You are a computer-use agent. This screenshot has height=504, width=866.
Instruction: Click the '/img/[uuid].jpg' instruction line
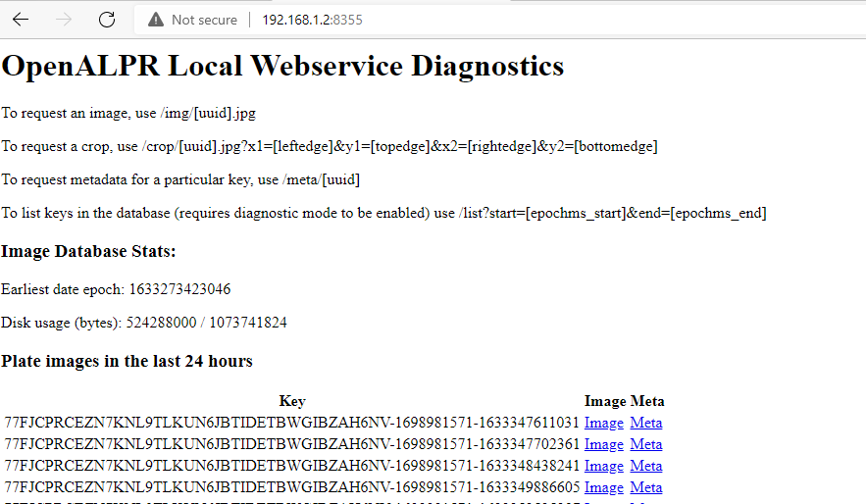point(128,113)
